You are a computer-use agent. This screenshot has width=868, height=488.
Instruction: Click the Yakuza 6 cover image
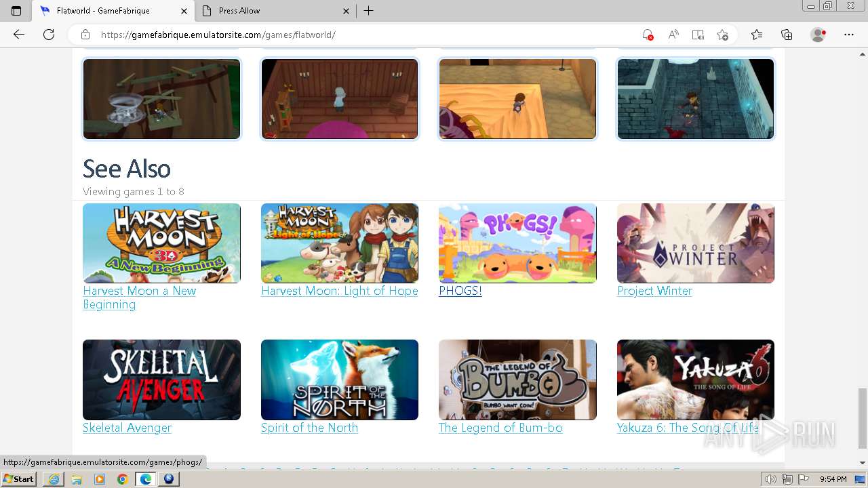(696, 380)
